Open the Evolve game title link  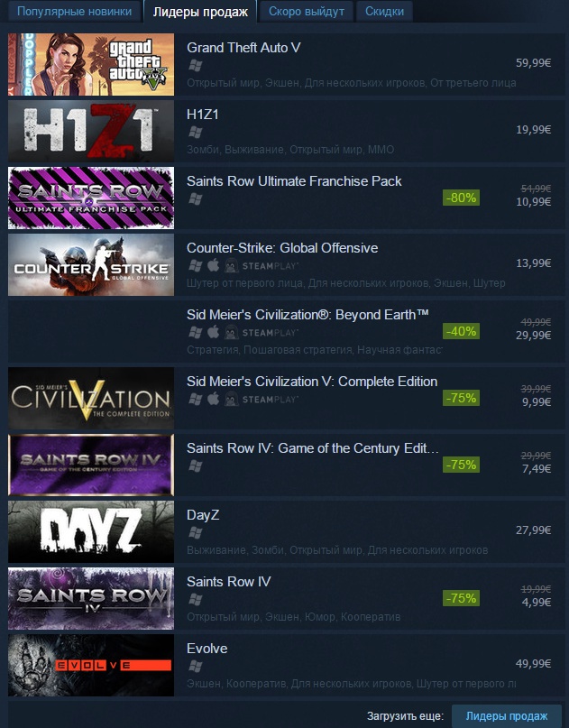point(207,649)
